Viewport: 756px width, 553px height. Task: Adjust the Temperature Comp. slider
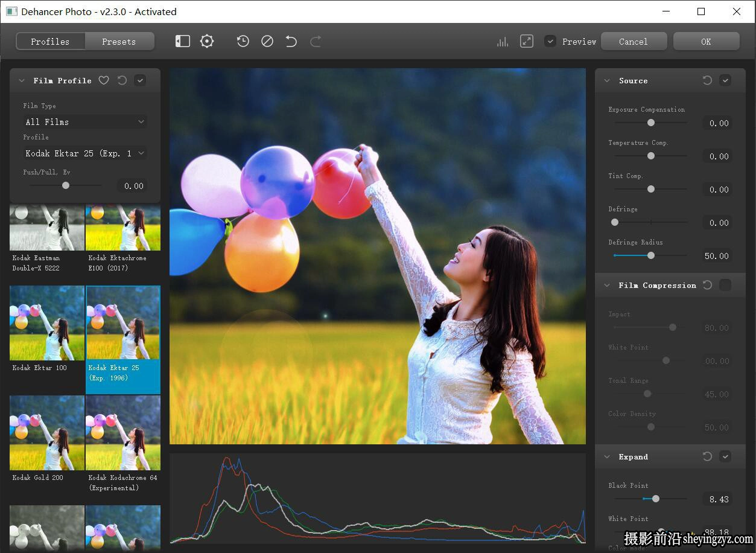tap(650, 156)
